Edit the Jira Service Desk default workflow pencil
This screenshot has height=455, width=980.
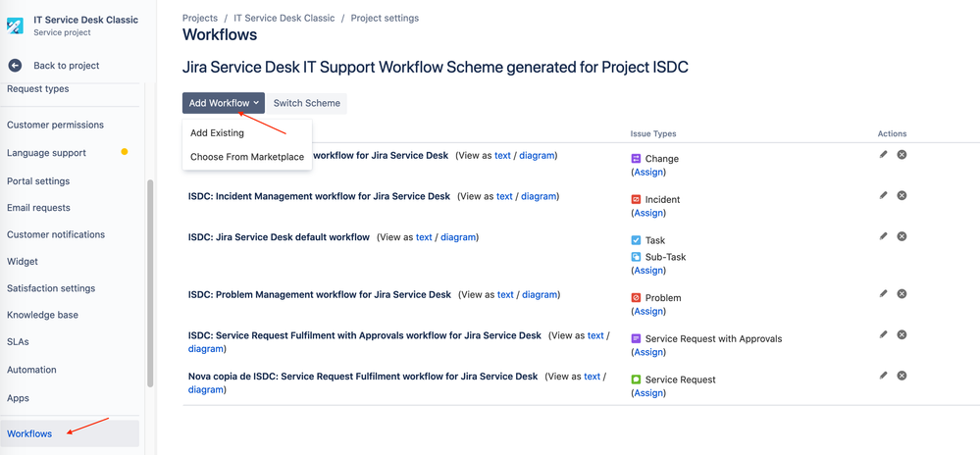point(883,236)
